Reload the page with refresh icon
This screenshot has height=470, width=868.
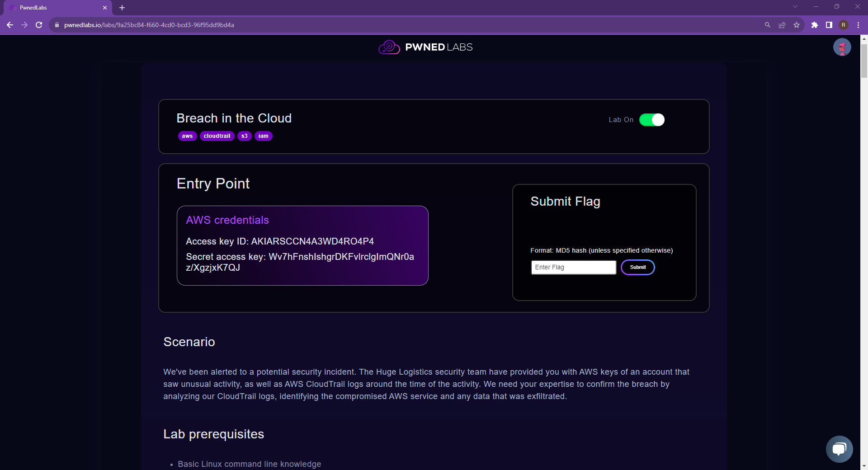(39, 25)
